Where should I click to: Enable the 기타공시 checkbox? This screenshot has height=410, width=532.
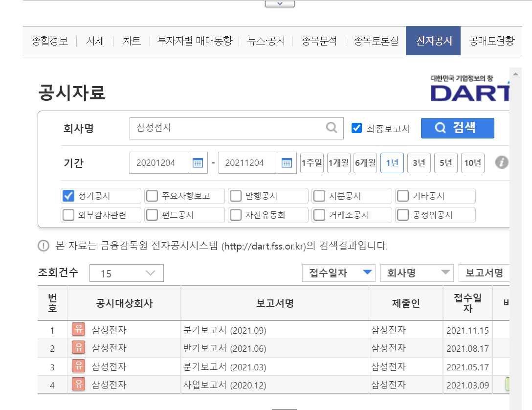click(403, 196)
